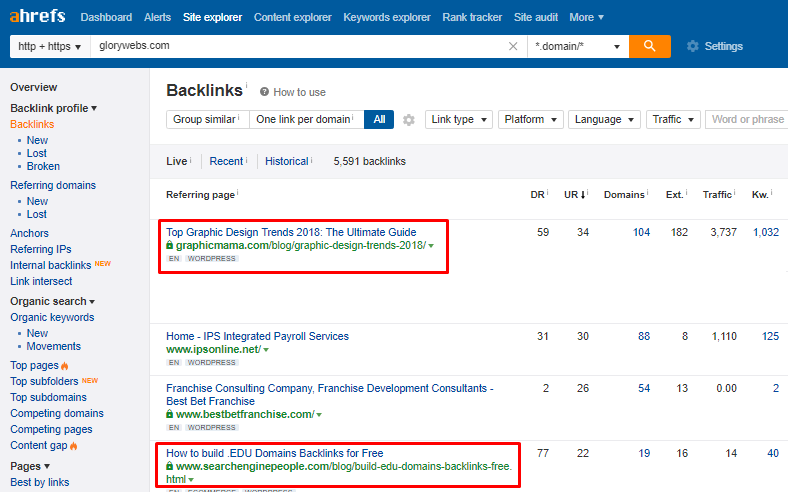Select One link per domain option
This screenshot has height=492, width=788.
click(x=305, y=120)
